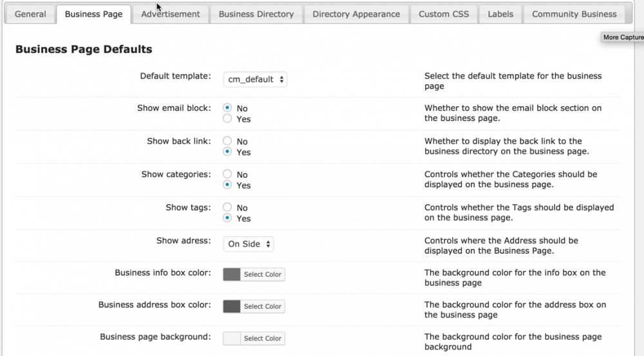Choose Yes for Show tags

227,218
